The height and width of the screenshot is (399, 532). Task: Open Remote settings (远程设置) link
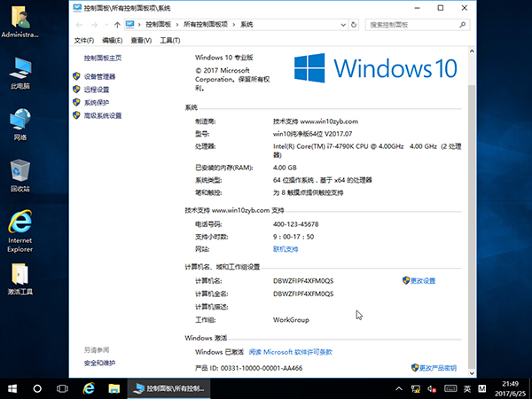click(x=96, y=90)
